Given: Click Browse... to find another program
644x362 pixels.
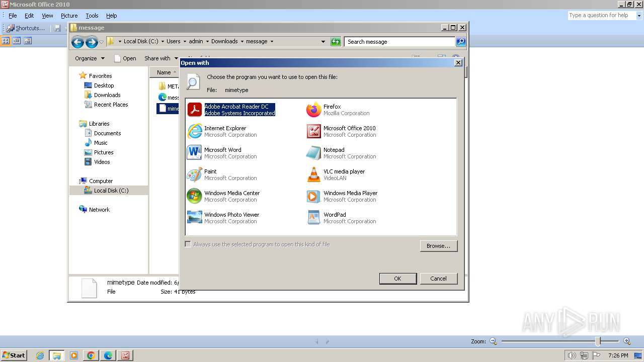Looking at the screenshot, I should [438, 246].
